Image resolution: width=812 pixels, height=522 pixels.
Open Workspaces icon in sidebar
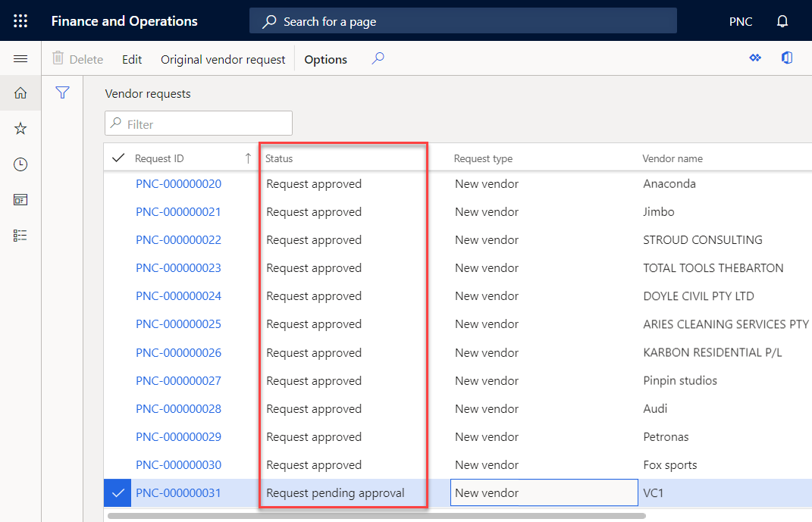pyautogui.click(x=20, y=200)
